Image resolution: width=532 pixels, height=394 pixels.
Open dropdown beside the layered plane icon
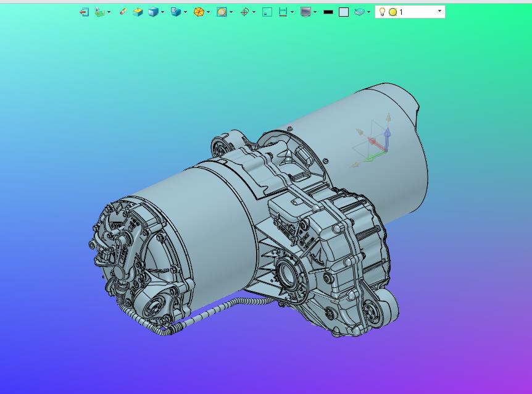369,12
